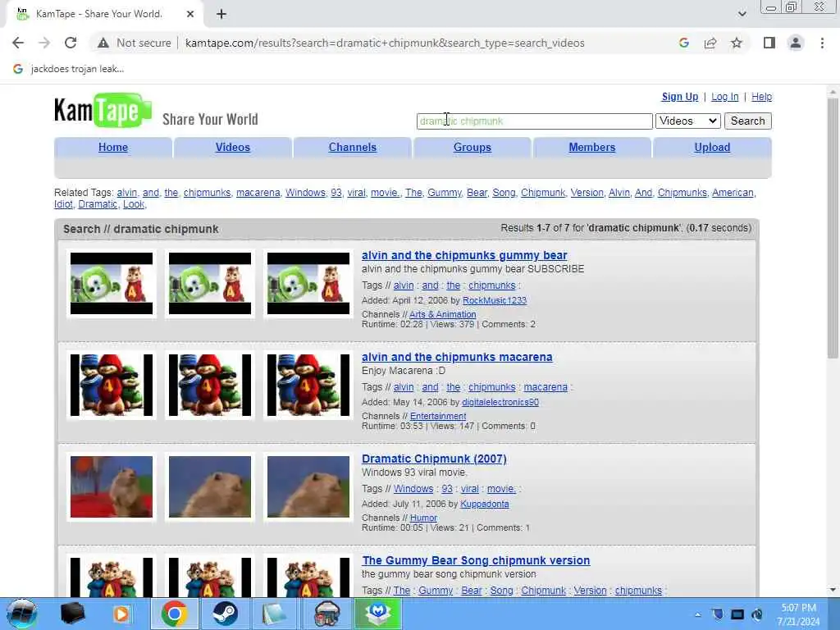This screenshot has height=630, width=840.
Task: Click the Not secure warning icon
Action: click(103, 43)
